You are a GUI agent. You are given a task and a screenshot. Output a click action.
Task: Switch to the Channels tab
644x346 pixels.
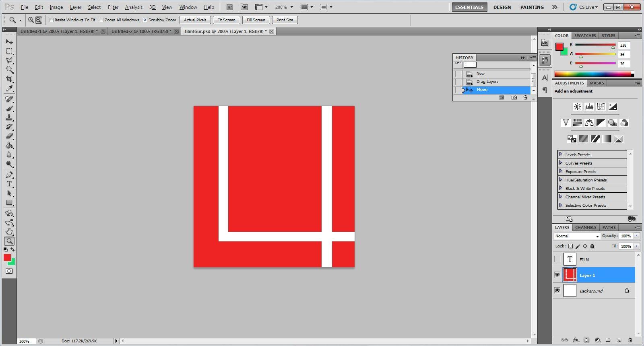tap(586, 228)
